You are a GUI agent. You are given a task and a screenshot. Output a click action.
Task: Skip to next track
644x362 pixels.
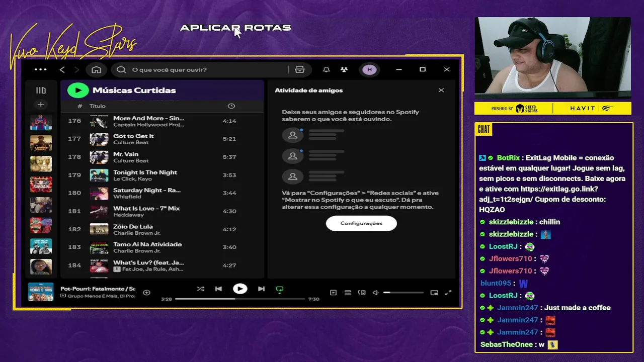click(x=261, y=289)
